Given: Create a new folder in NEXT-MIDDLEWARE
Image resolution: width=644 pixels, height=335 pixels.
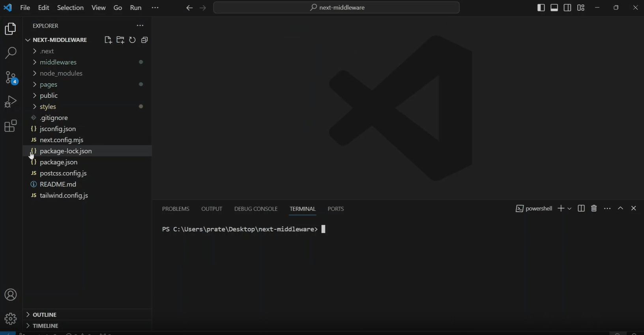Looking at the screenshot, I should coord(120,40).
